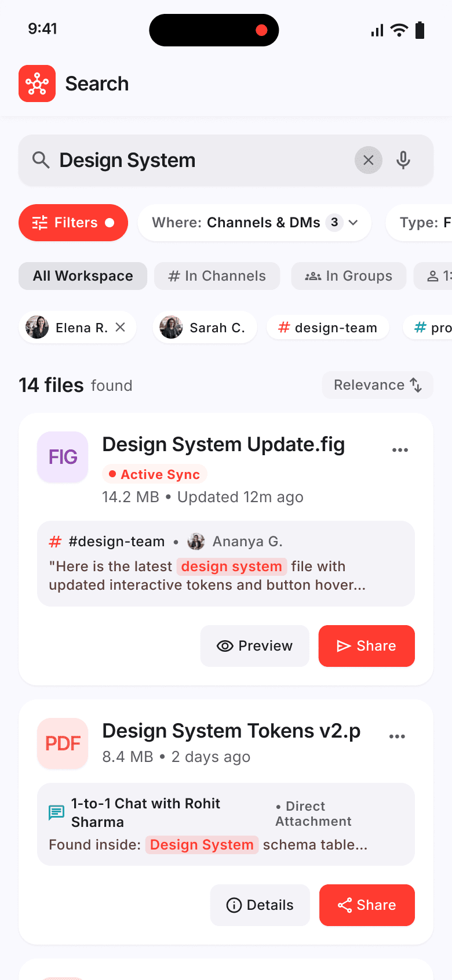452x980 pixels.
Task: Switch to the In Groups tab
Action: pyautogui.click(x=348, y=276)
